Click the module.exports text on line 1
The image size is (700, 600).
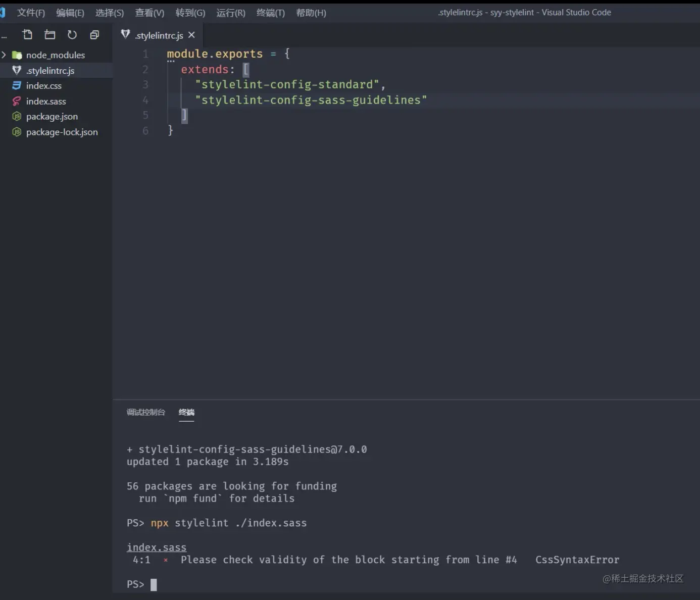pyautogui.click(x=215, y=54)
